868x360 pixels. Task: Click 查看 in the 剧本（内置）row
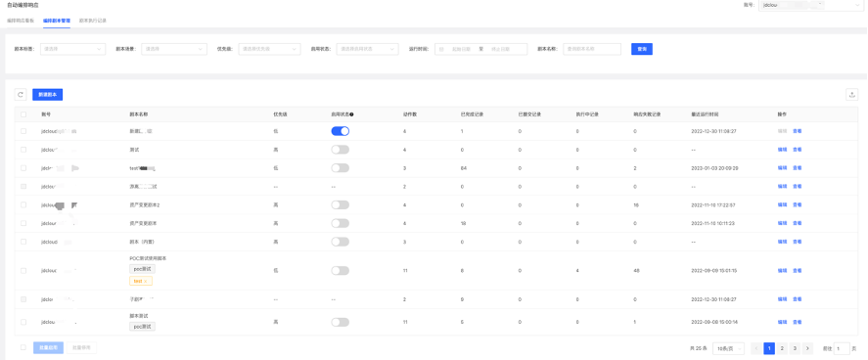coord(798,242)
